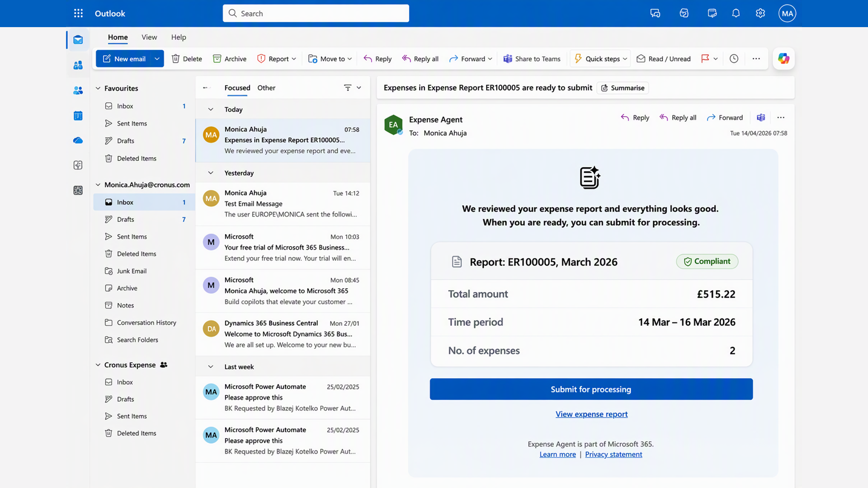
Task: Collapse the Yesterday message group
Action: click(211, 173)
